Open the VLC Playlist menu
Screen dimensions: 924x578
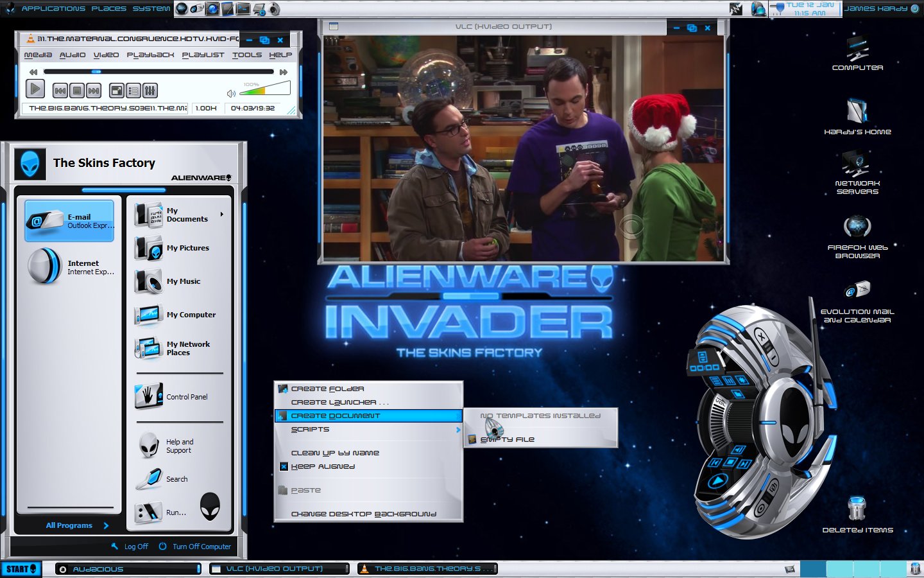(x=203, y=55)
